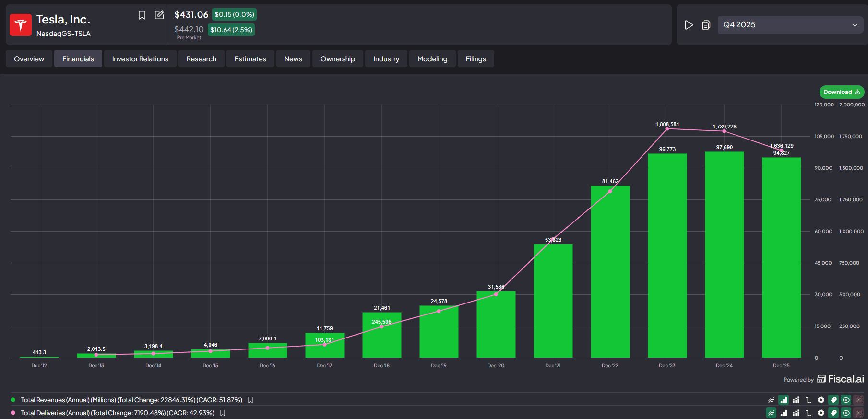Switch Total Revenues series to line chart
Image resolution: width=868 pixels, height=419 pixels.
click(771, 400)
